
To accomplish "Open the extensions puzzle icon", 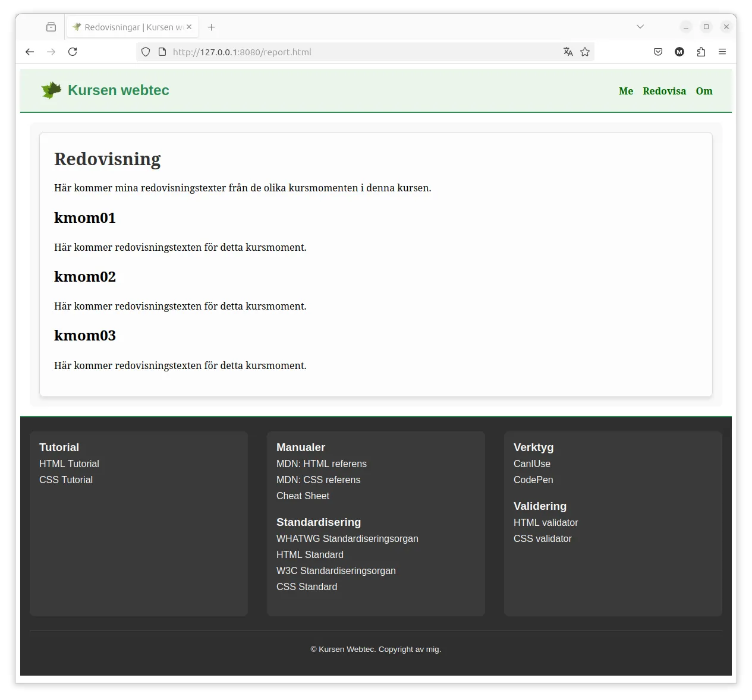I will pyautogui.click(x=701, y=52).
